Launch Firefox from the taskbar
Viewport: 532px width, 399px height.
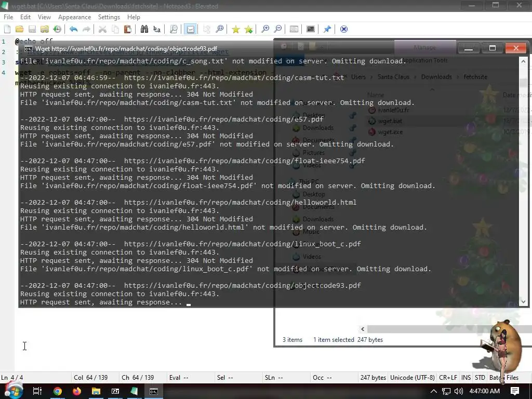pos(77,391)
